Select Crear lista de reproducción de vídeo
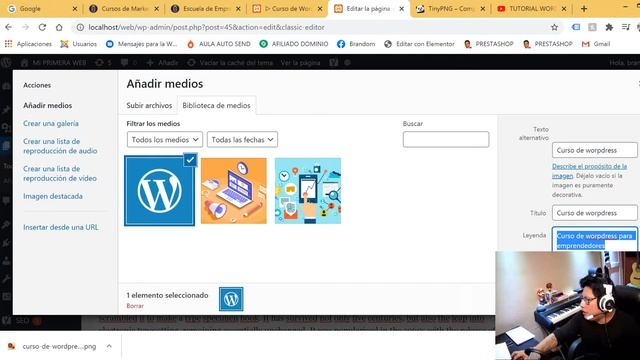 click(60, 173)
